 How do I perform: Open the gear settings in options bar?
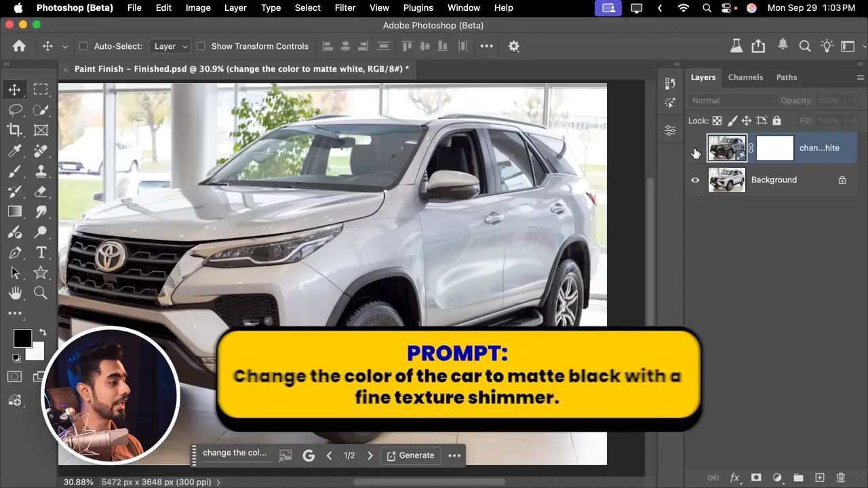(x=514, y=46)
